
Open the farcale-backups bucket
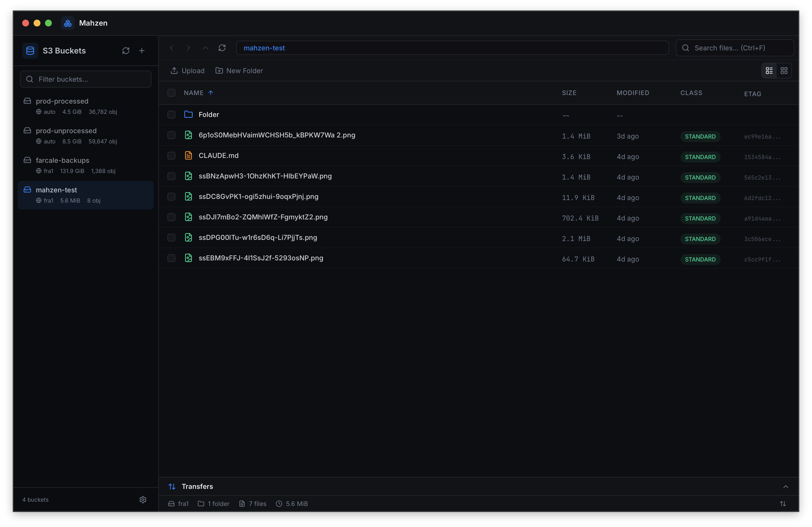tap(62, 160)
